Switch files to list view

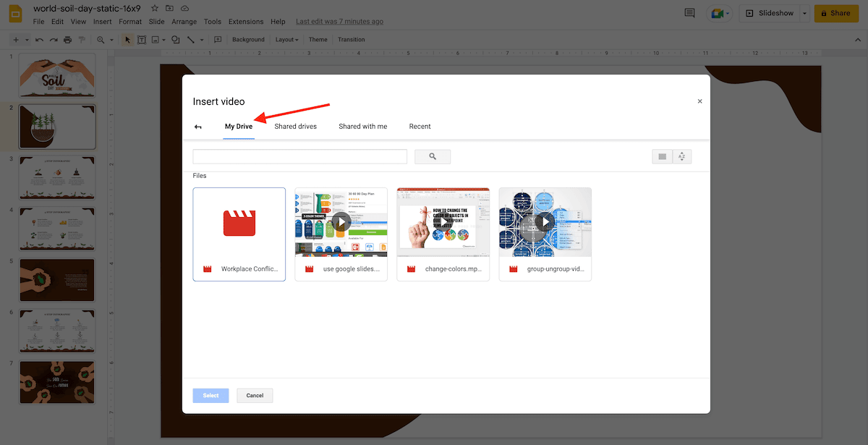[662, 156]
